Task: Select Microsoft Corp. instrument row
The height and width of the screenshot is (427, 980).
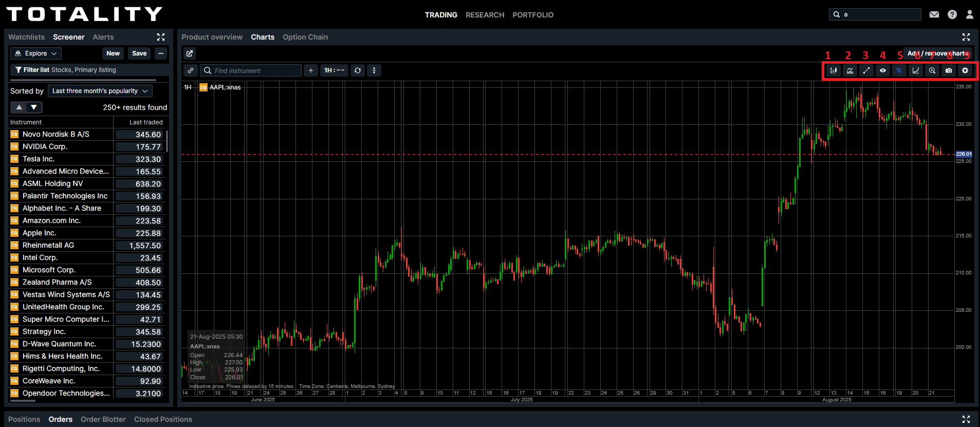Action: [x=87, y=270]
